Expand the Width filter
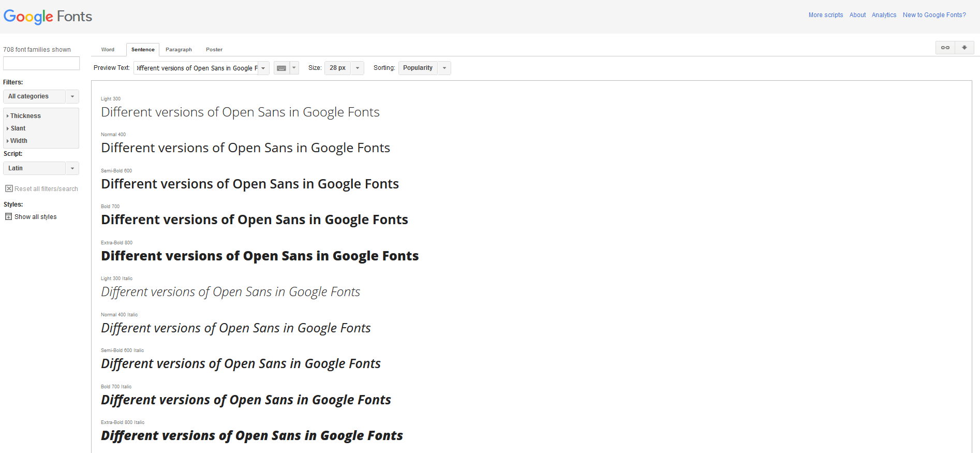This screenshot has width=980, height=453. (x=17, y=141)
